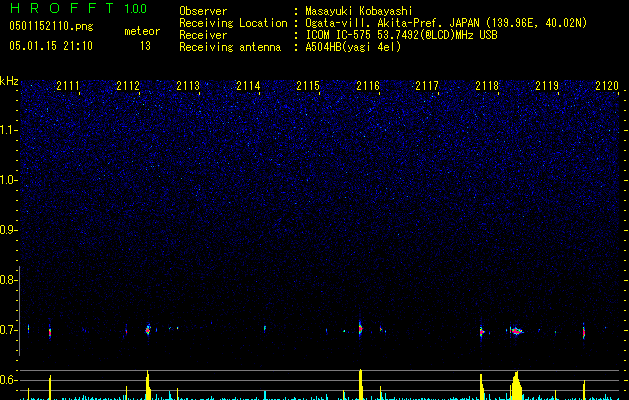The image size is (629, 400).
Task: Click the meteor count value 13
Action: pos(145,46)
